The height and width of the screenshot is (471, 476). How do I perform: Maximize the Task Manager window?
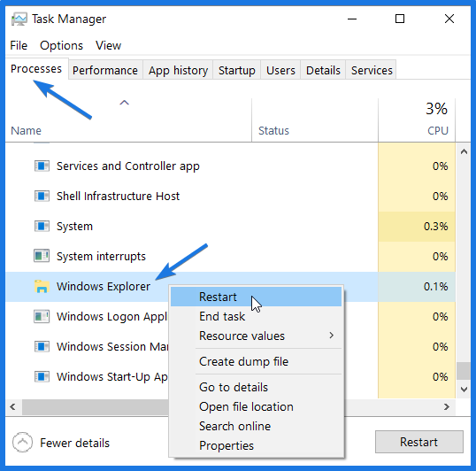[x=400, y=19]
